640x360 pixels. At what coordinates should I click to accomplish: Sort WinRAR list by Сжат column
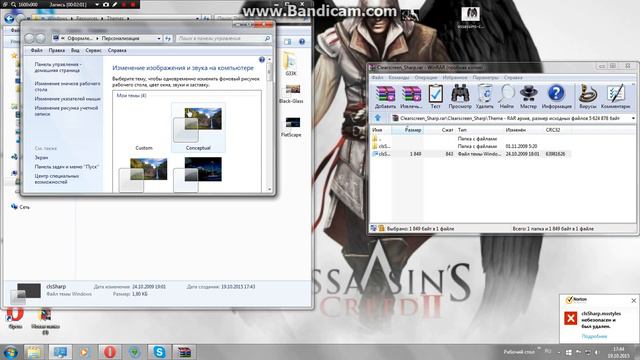439,130
